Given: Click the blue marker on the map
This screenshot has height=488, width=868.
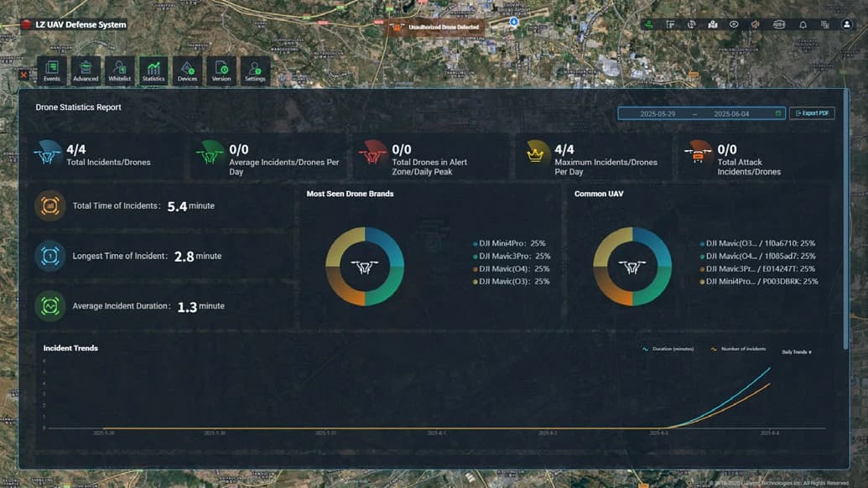Looking at the screenshot, I should coord(514,22).
